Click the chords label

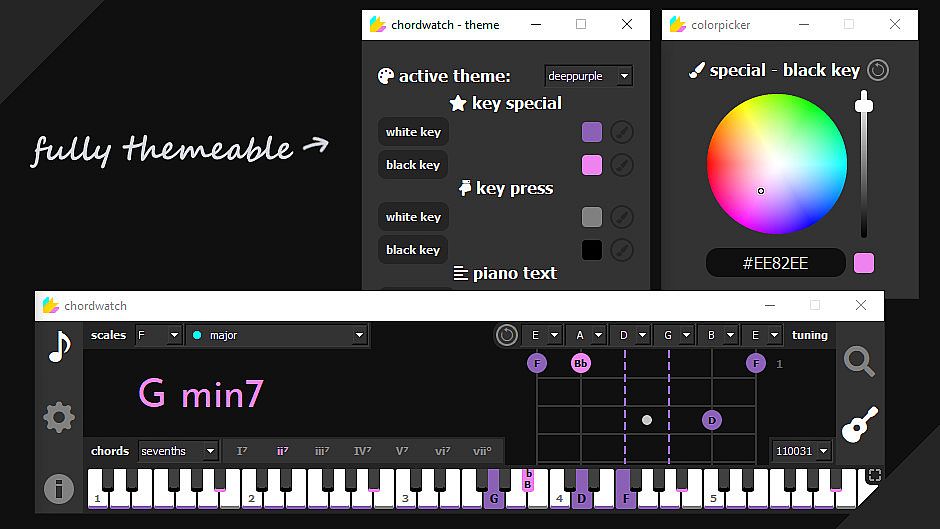tap(110, 451)
